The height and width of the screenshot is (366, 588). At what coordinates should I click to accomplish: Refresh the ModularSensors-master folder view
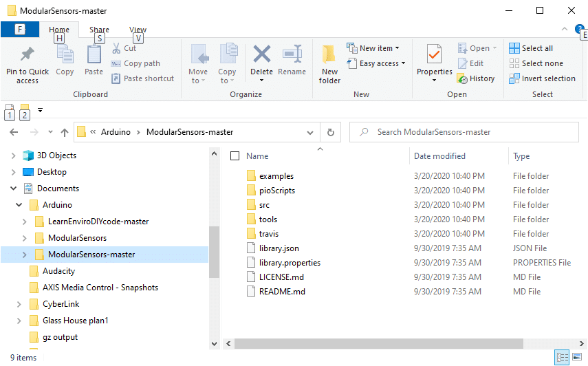331,132
